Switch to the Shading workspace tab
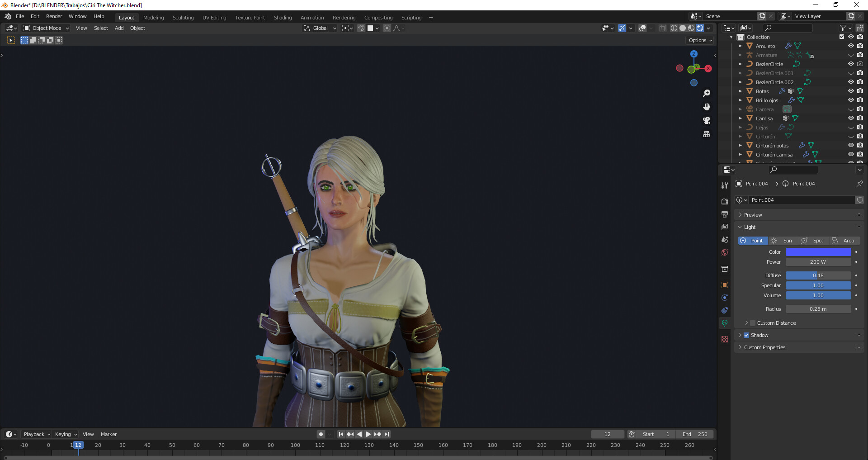 point(283,18)
